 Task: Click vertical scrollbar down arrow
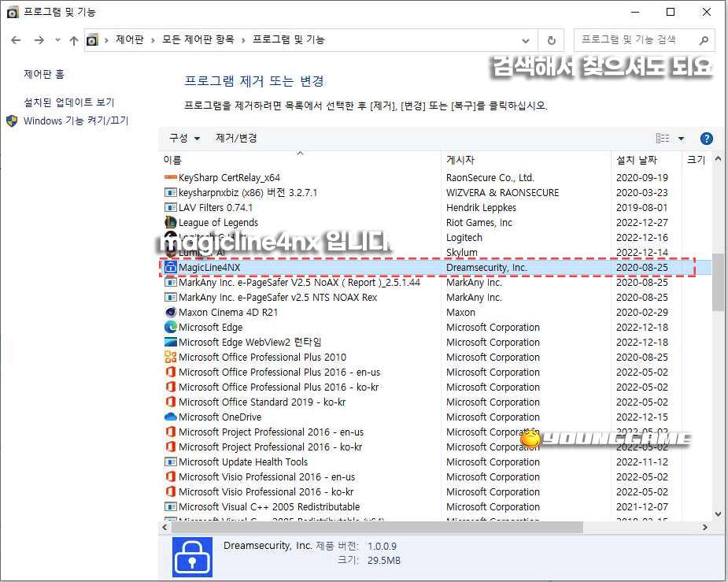[x=719, y=514]
